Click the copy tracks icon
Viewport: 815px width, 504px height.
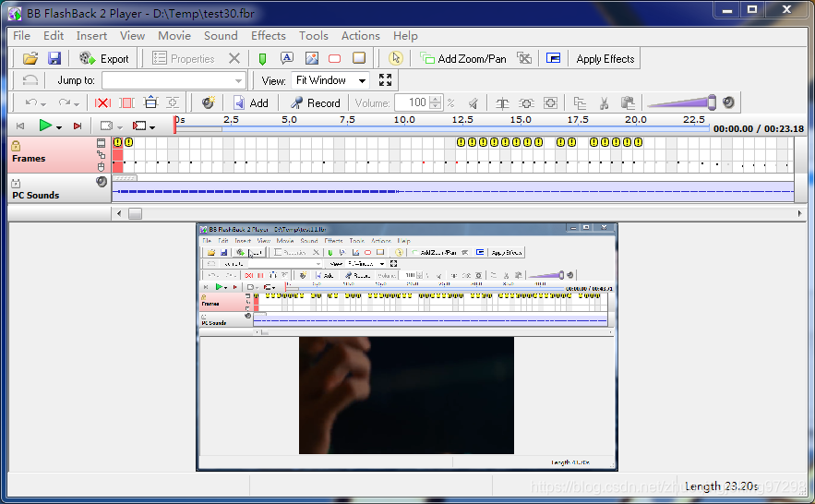(x=580, y=102)
